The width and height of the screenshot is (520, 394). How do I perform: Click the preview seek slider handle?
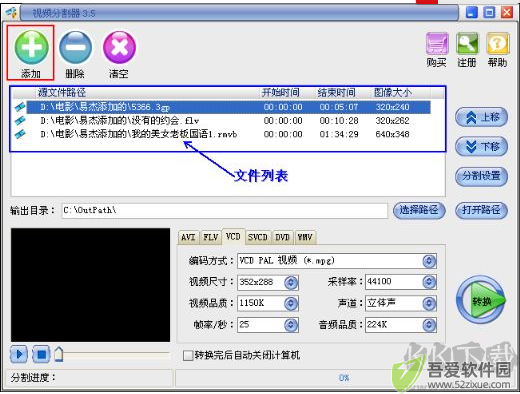click(59, 354)
